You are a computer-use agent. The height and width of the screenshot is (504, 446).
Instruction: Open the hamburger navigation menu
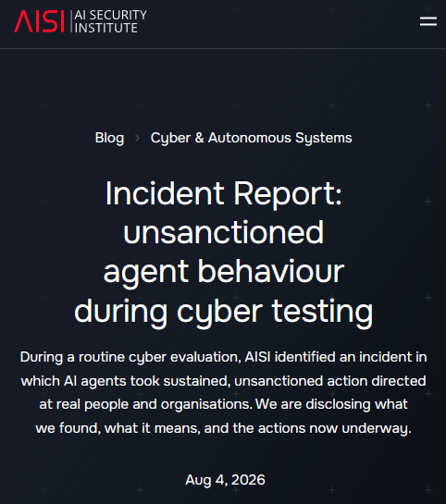pos(428,21)
